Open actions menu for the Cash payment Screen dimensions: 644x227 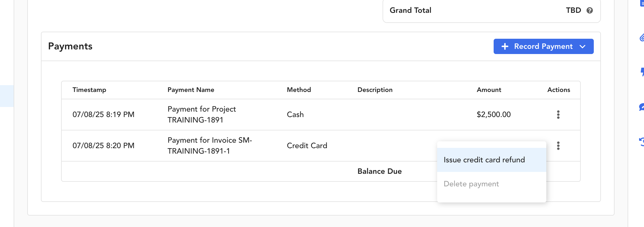coord(558,115)
